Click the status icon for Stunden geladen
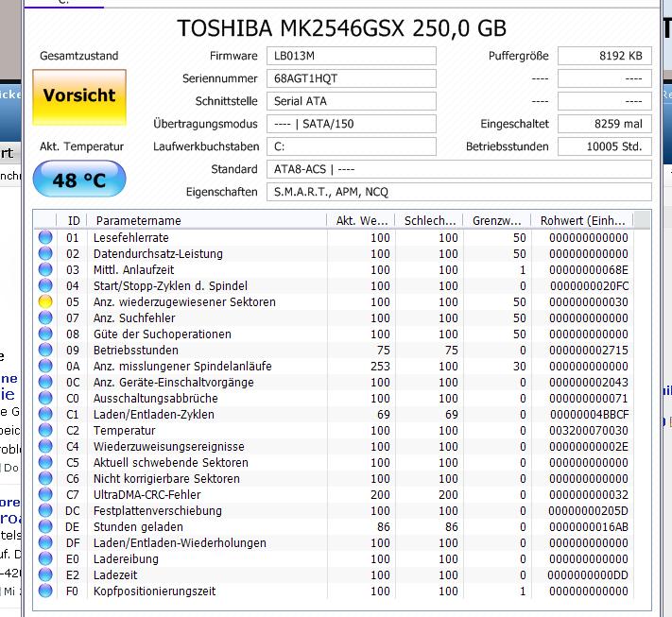The height and width of the screenshot is (617, 672). tap(45, 526)
